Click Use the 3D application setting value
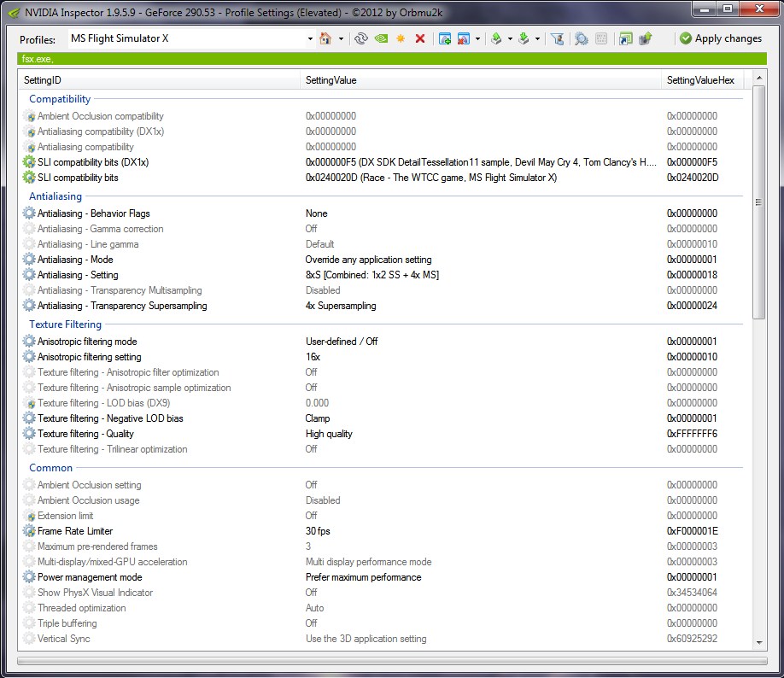Viewport: 784px width, 678px height. click(366, 639)
